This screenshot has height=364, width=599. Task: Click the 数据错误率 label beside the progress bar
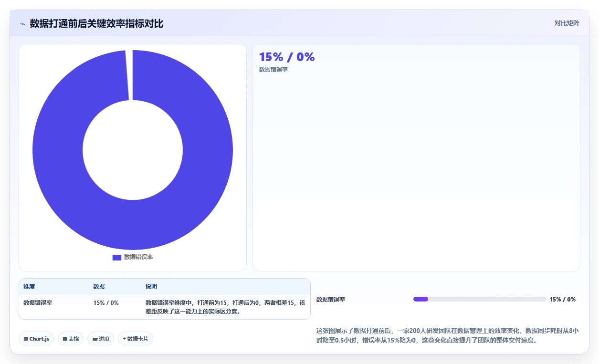click(x=331, y=300)
